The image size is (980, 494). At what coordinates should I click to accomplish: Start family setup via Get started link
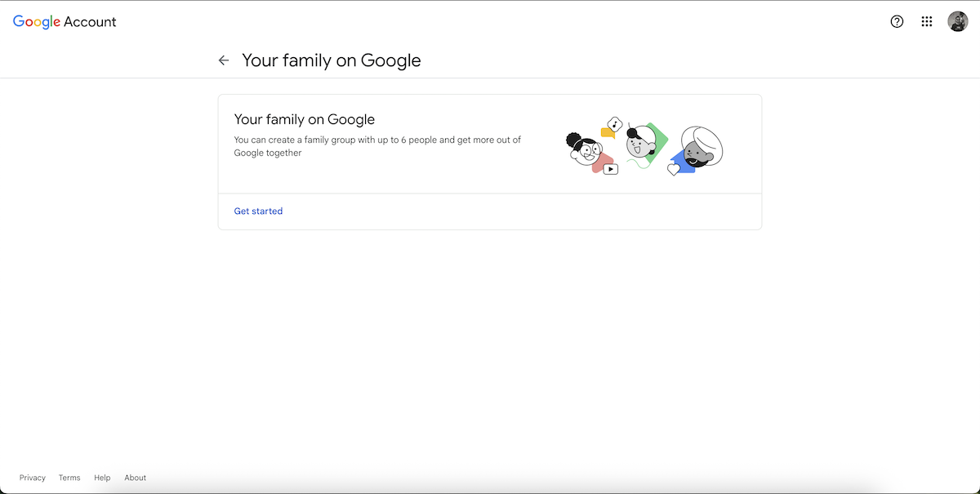258,211
